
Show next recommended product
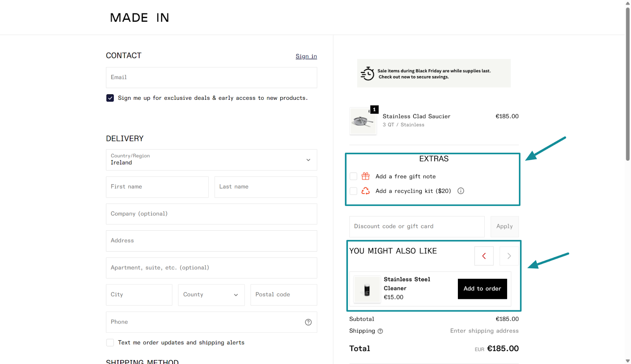509,256
